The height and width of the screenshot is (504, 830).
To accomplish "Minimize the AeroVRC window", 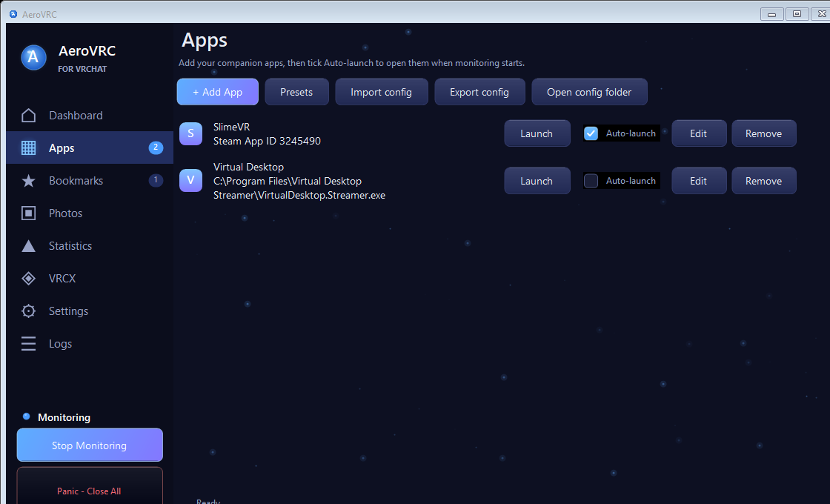I will click(x=771, y=14).
